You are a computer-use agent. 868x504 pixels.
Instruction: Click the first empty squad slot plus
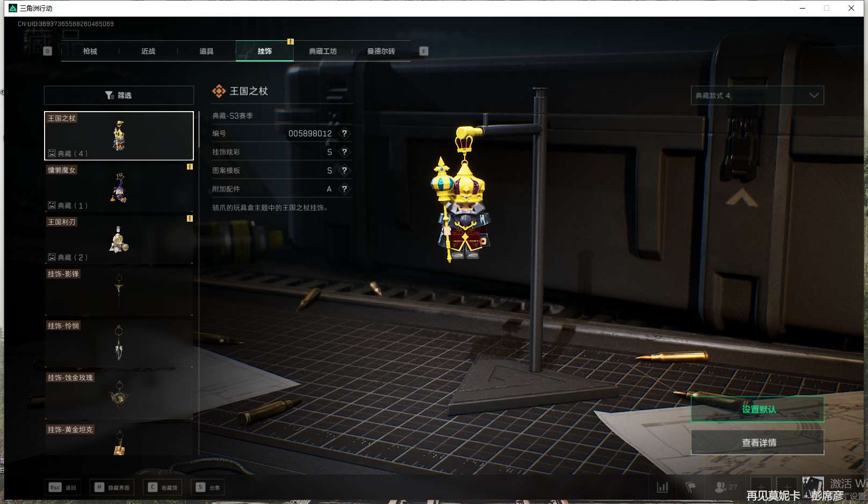click(x=761, y=487)
